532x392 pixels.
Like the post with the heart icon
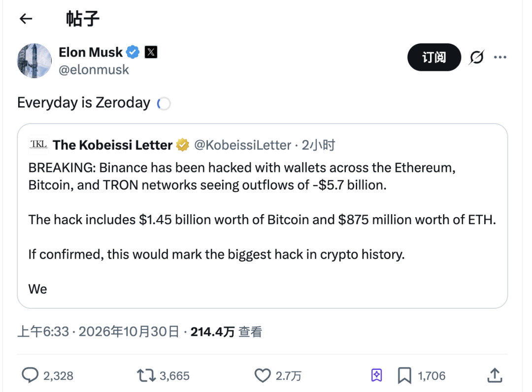coord(263,375)
